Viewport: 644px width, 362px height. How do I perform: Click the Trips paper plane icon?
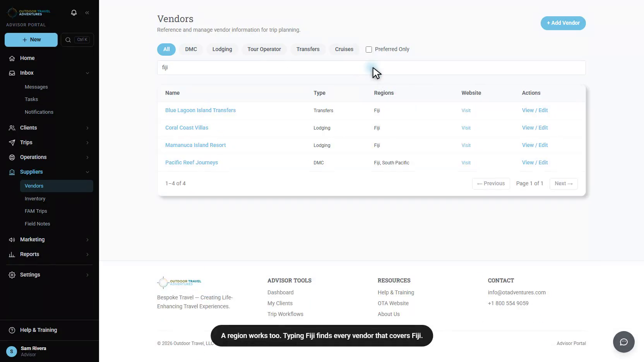point(12,143)
